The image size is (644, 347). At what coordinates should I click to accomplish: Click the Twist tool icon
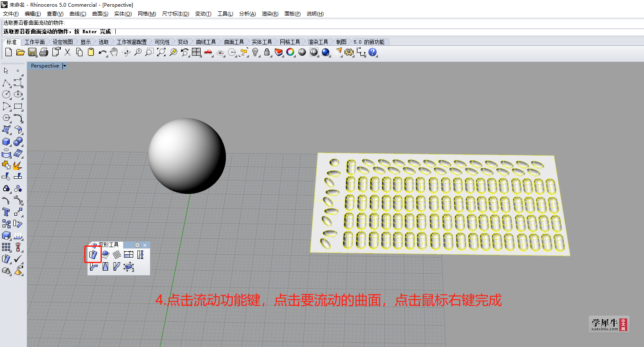pos(140,254)
